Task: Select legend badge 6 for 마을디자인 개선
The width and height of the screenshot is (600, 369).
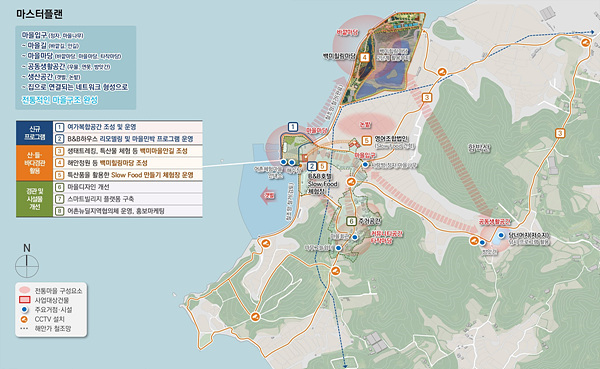Action: tap(59, 187)
